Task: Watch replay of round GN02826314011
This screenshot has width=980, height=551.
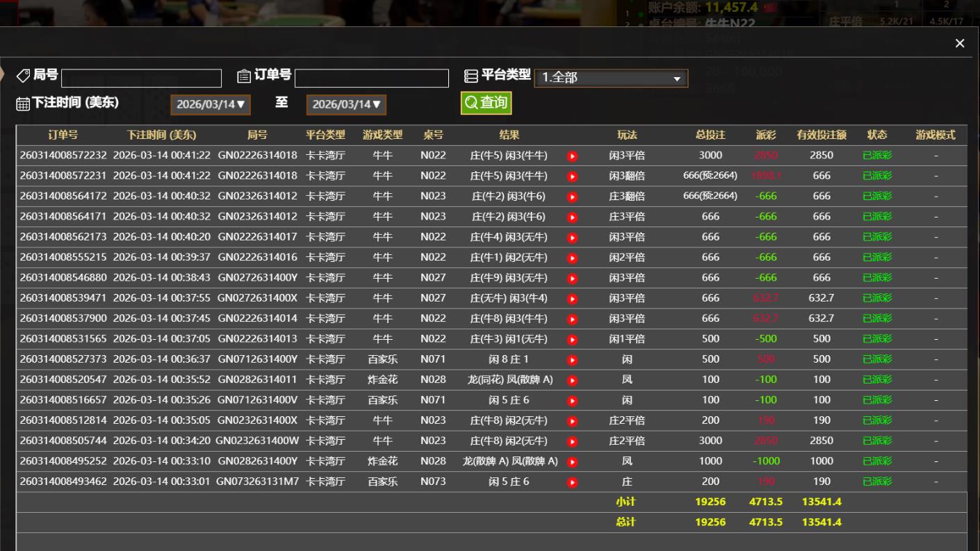Action: tap(572, 381)
